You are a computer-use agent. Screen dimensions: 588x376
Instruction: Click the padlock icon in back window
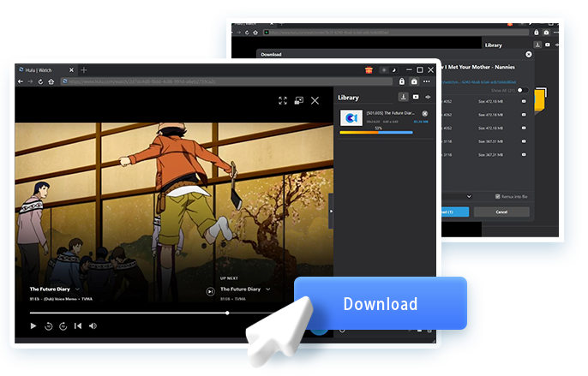coord(537,33)
